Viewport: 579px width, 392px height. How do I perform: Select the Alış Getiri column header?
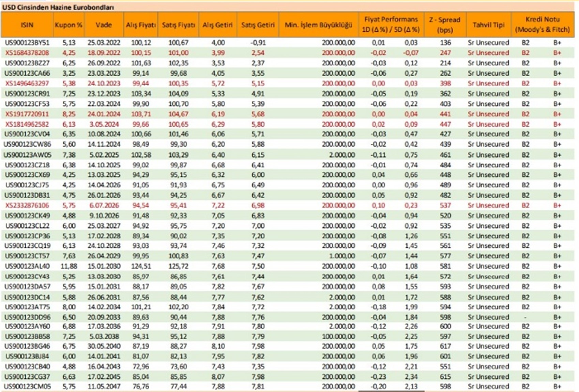coord(218,25)
